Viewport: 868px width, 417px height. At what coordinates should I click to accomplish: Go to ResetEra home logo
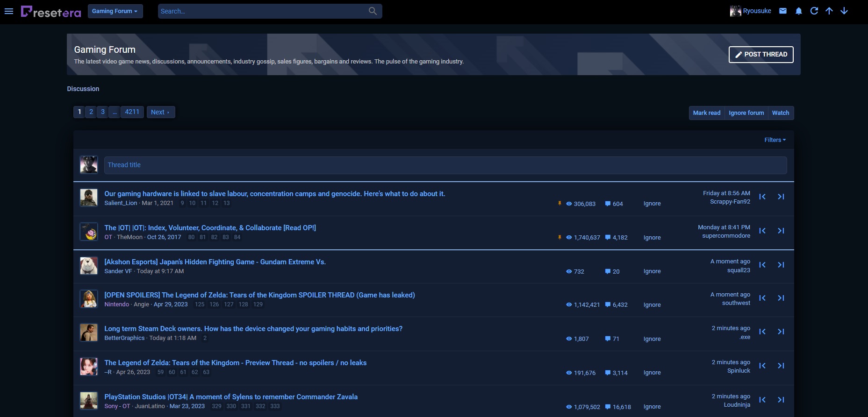click(x=51, y=12)
